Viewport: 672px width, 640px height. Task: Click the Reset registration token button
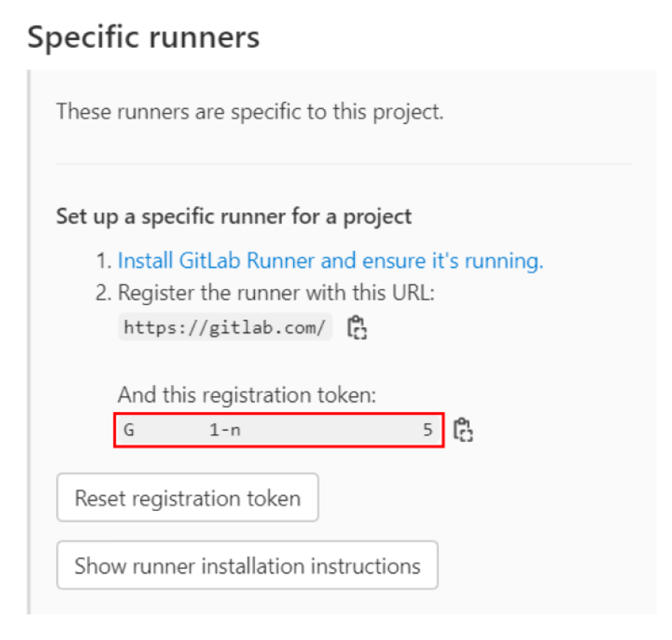(188, 499)
